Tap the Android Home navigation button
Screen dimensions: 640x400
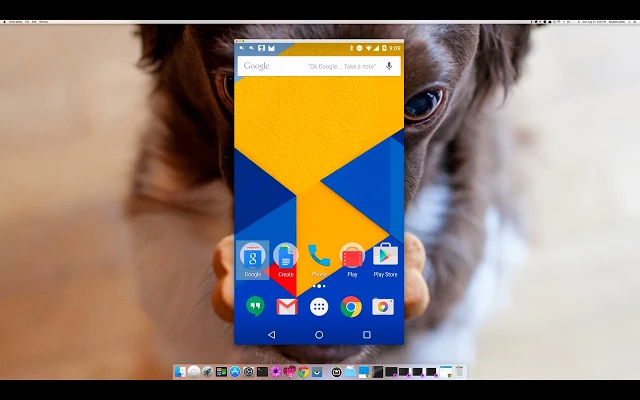(x=319, y=335)
